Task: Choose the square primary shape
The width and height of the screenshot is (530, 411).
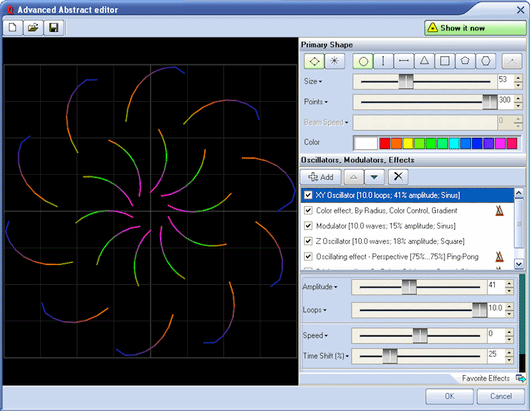Action: point(444,61)
